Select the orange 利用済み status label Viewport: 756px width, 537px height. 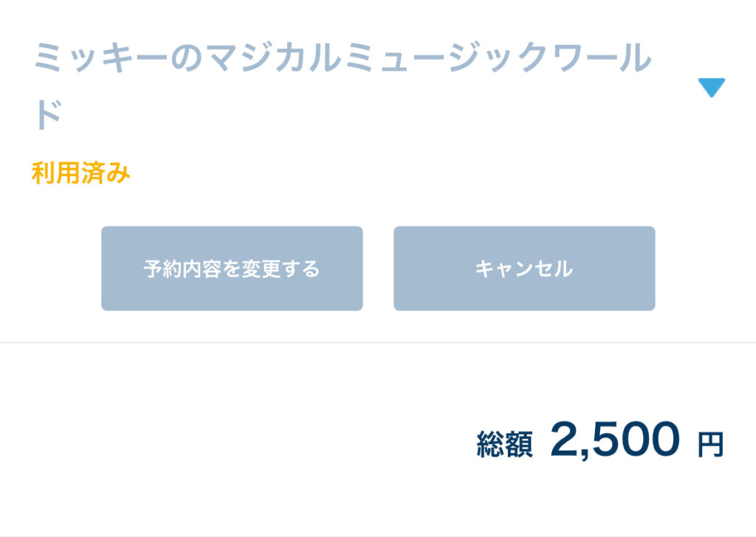click(81, 174)
